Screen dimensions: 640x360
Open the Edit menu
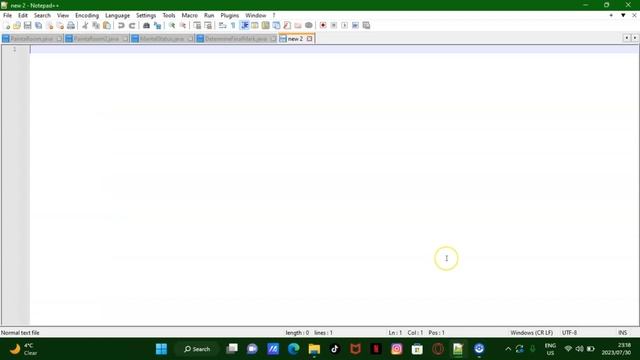[x=23, y=15]
